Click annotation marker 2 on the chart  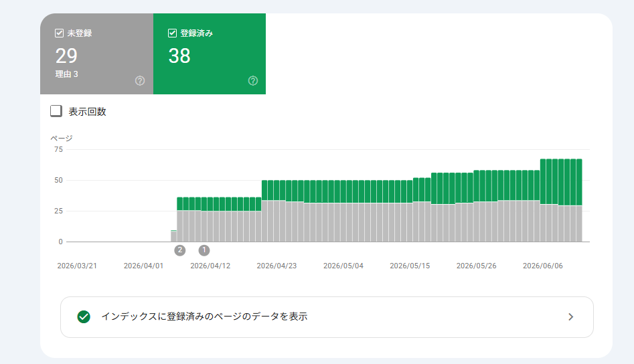coord(180,250)
